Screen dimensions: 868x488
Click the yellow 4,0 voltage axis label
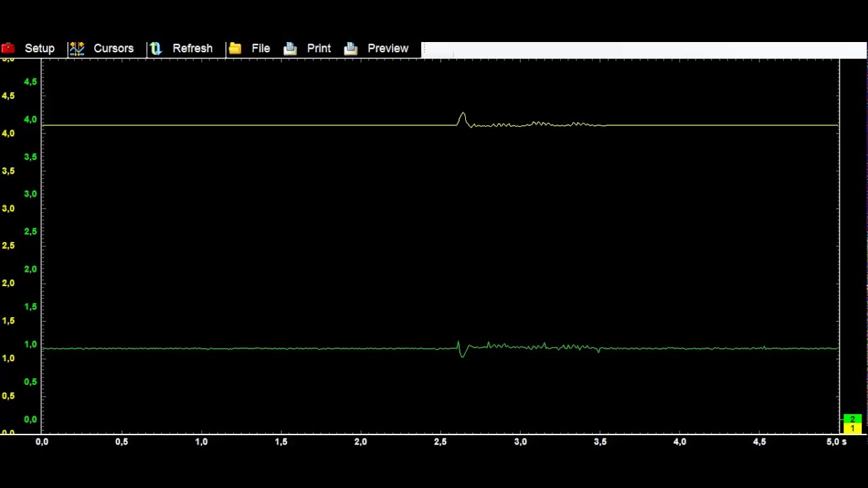(8, 134)
